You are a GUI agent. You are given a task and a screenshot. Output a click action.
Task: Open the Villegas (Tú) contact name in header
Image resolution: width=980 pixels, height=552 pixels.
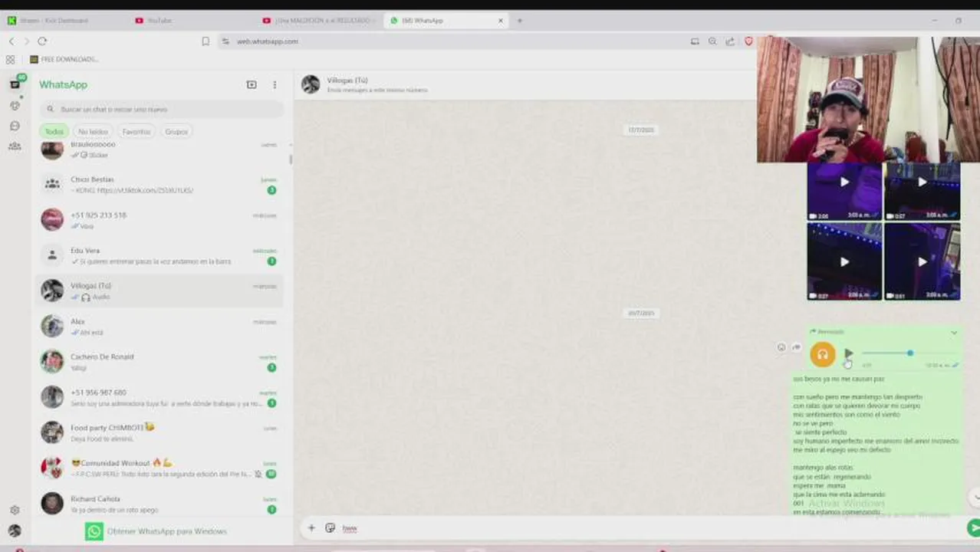[x=347, y=80]
